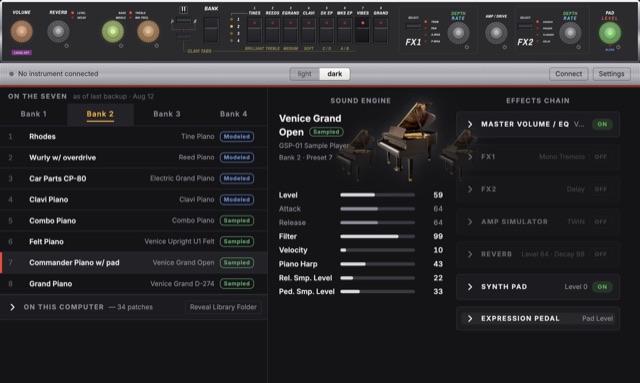Click the gray Reverb knob
640x383 pixels.
[58, 31]
